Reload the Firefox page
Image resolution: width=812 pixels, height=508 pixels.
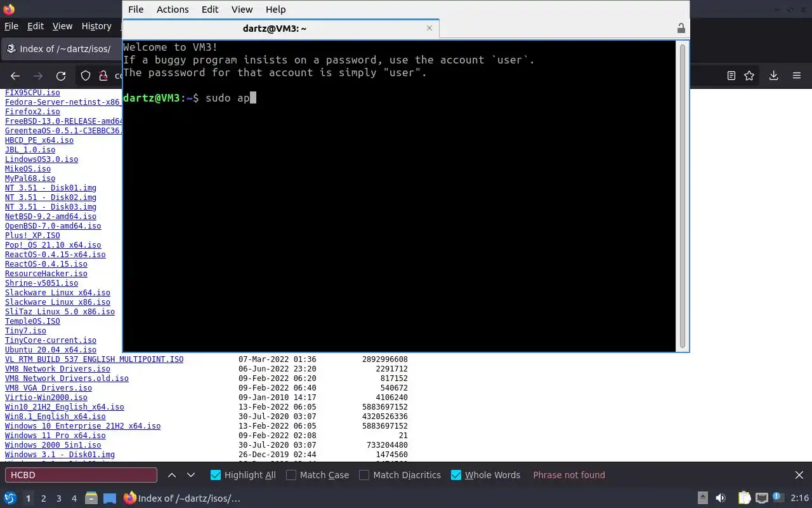61,76
